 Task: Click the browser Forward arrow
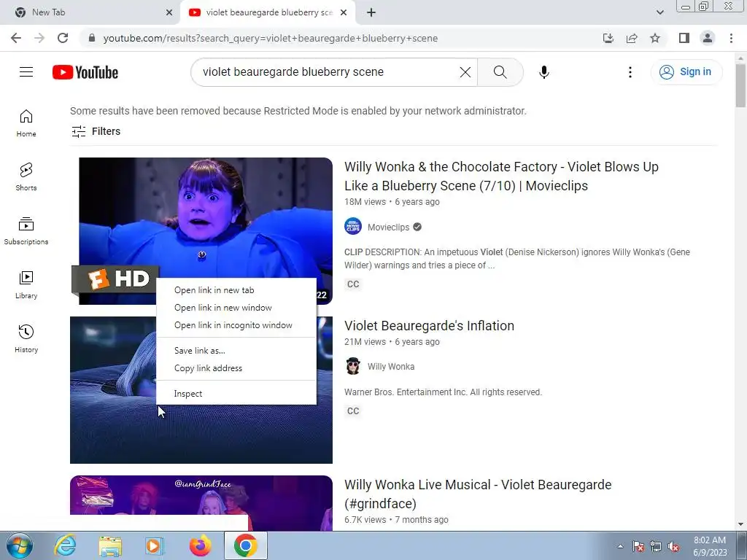[39, 38]
